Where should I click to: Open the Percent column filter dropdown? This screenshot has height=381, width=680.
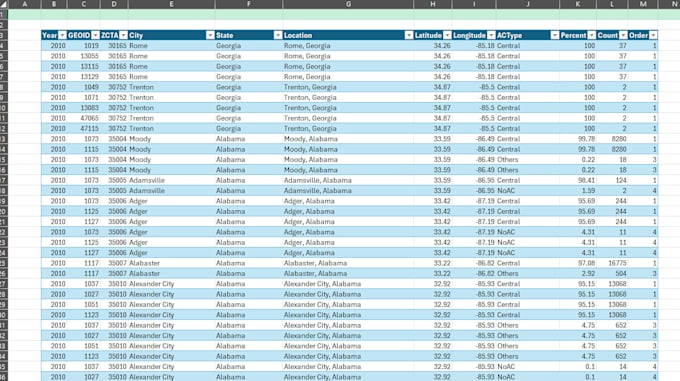[592, 36]
